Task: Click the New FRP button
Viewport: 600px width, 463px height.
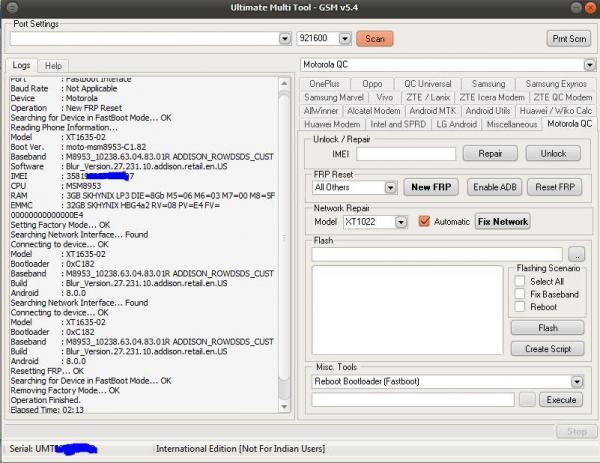Action: 431,187
